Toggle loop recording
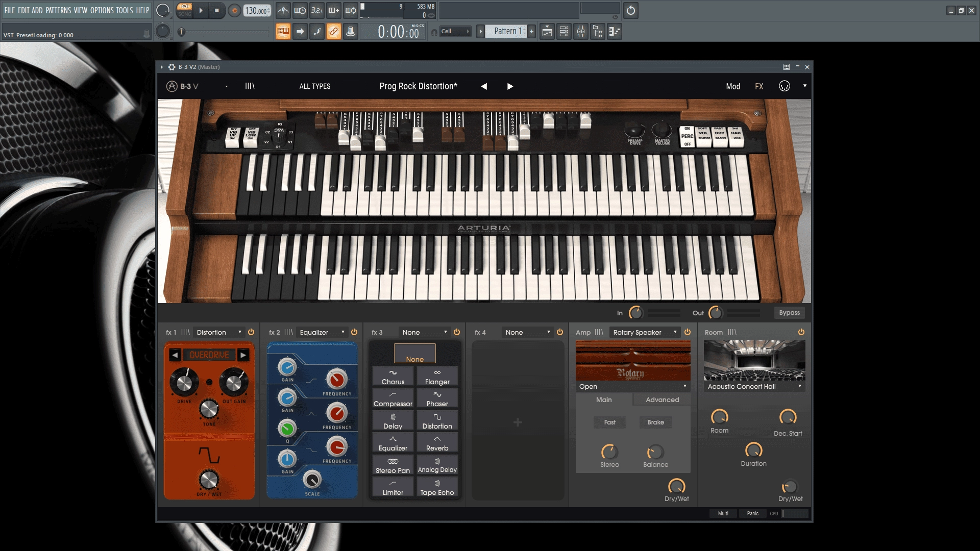Viewport: 980px width, 551px height. click(351, 10)
